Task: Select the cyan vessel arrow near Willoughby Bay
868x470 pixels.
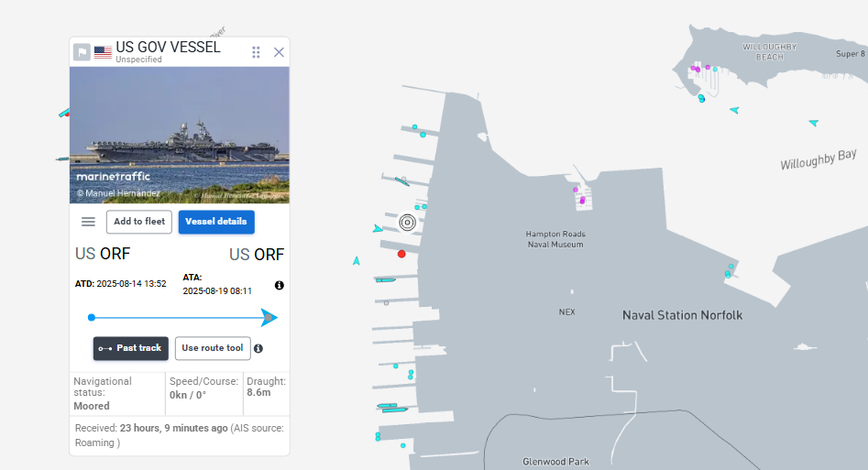Action: [x=813, y=123]
